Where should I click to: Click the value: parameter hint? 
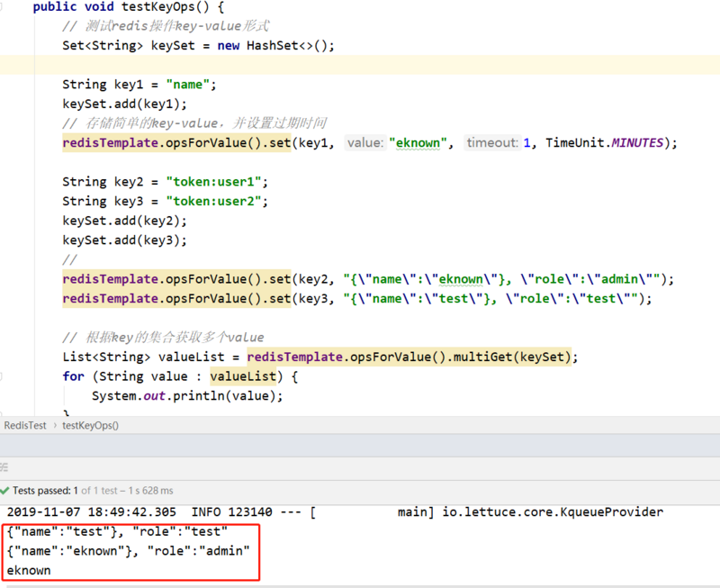[x=365, y=142]
